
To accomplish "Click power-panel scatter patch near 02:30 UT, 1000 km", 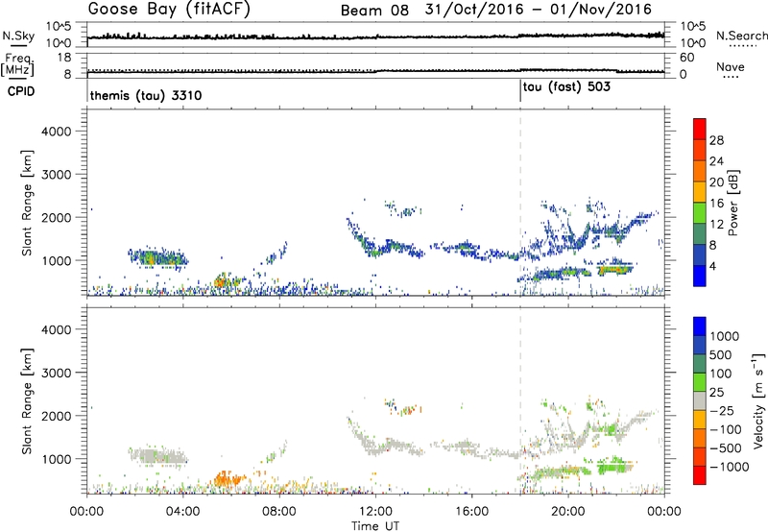I will pyautogui.click(x=157, y=256).
